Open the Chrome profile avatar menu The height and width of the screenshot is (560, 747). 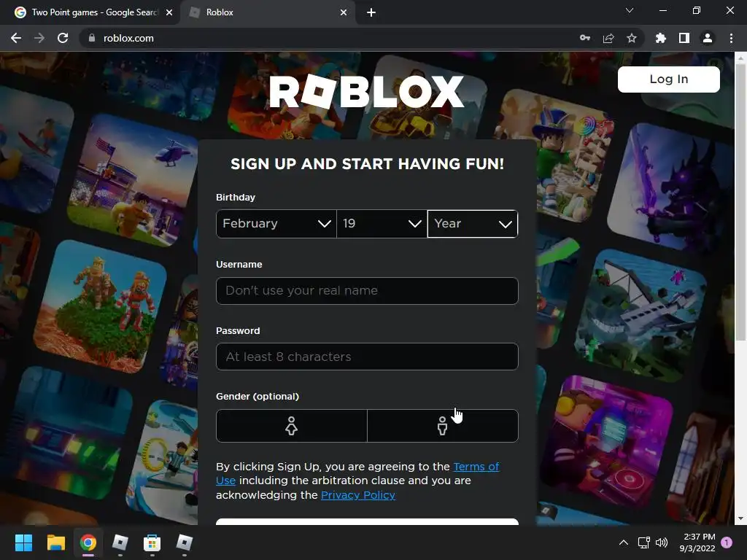tap(708, 38)
